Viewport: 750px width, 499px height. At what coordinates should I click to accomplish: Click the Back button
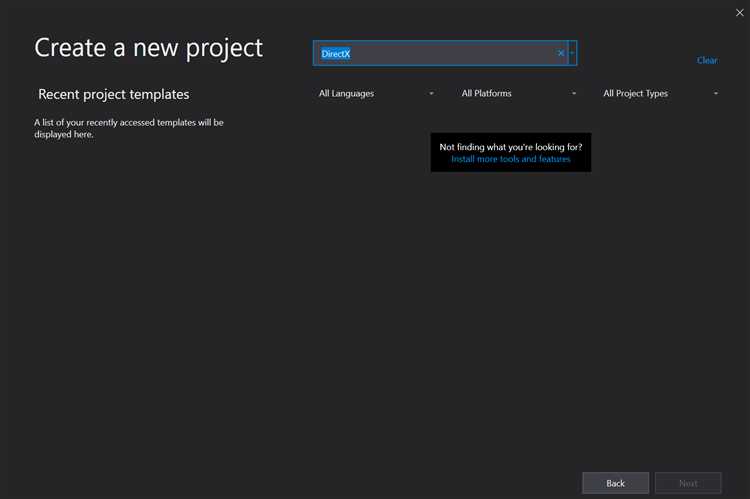pos(616,483)
